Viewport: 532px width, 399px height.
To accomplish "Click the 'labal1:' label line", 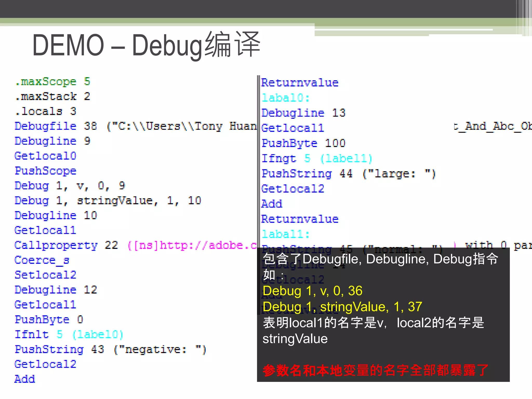I will point(286,235).
